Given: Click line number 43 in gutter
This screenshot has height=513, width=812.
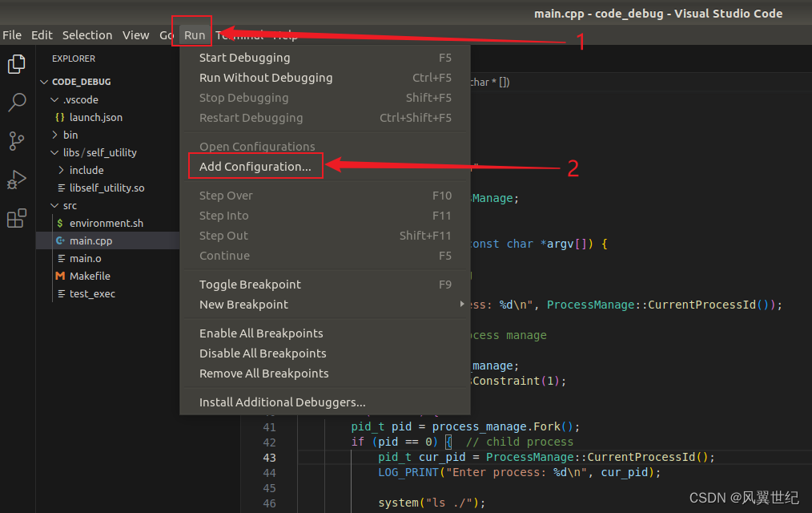Looking at the screenshot, I should 269,458.
